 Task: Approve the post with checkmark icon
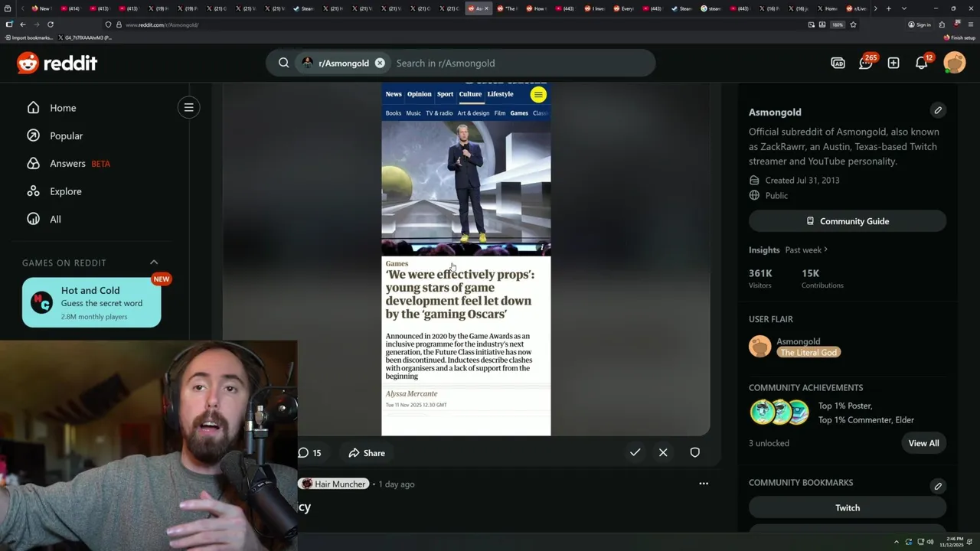point(635,452)
